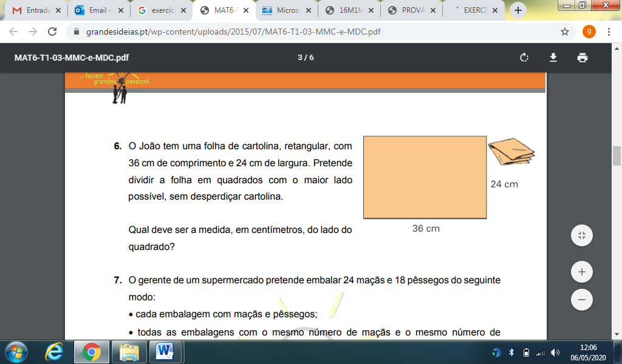The width and height of the screenshot is (622, 364).
Task: Click the page number indicator 3 / 6
Action: [306, 58]
